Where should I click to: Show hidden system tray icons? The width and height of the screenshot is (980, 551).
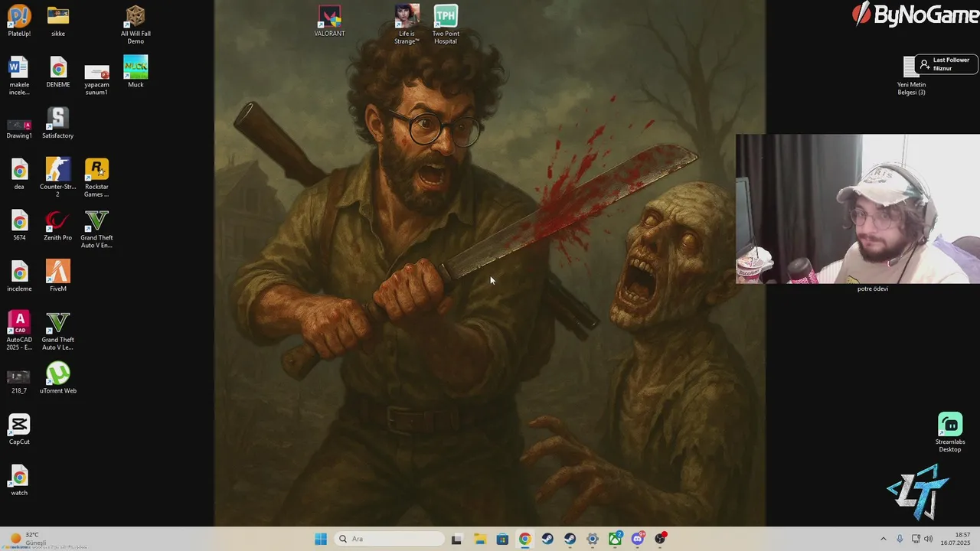883,539
